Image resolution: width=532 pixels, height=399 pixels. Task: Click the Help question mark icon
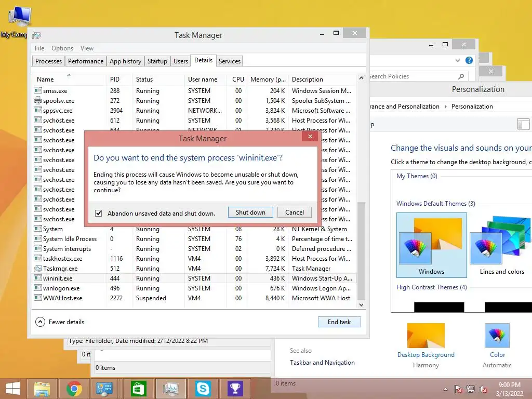point(469,60)
